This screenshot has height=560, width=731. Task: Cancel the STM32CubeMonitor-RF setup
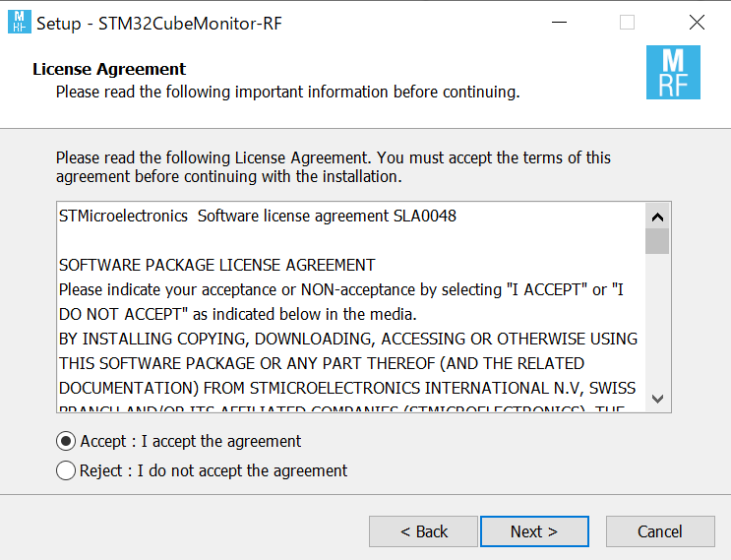(660, 531)
